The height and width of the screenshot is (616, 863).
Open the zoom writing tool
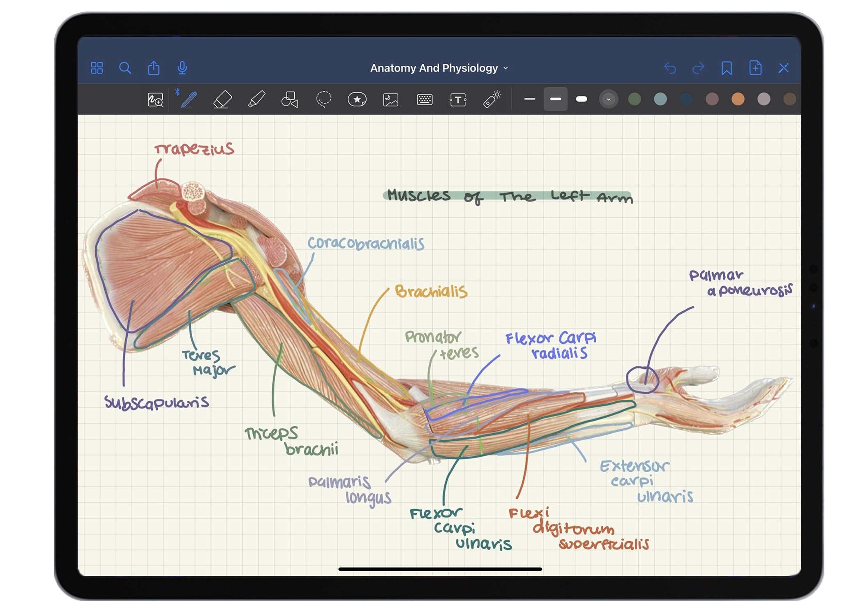click(x=155, y=99)
